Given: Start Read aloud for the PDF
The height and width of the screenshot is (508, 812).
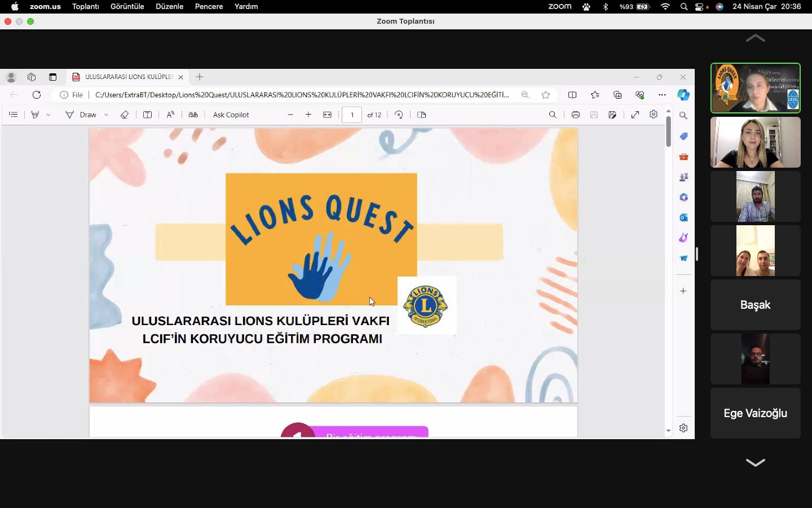Looking at the screenshot, I should (170, 115).
